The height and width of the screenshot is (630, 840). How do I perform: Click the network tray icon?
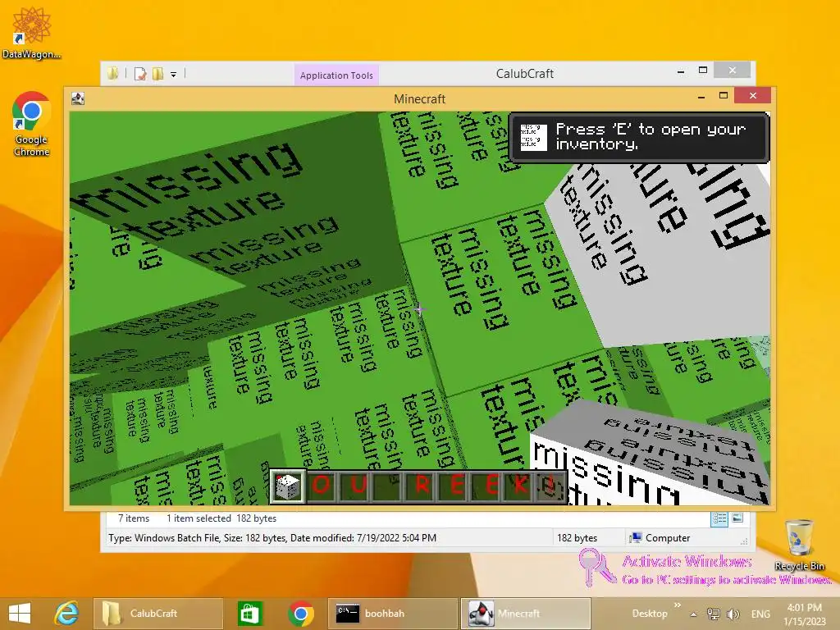click(x=713, y=614)
